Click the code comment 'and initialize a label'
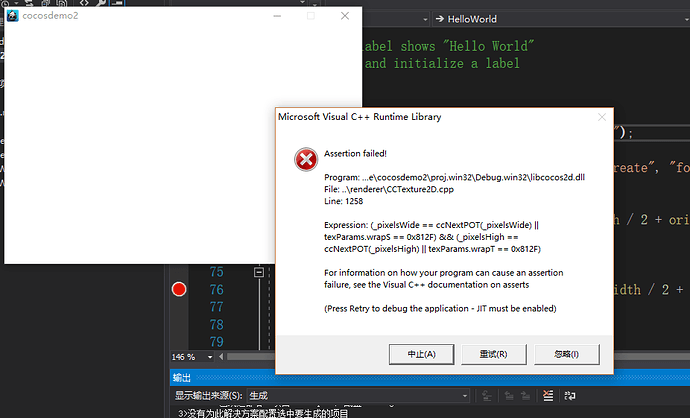Screen dimensions: 690x418 (442, 63)
